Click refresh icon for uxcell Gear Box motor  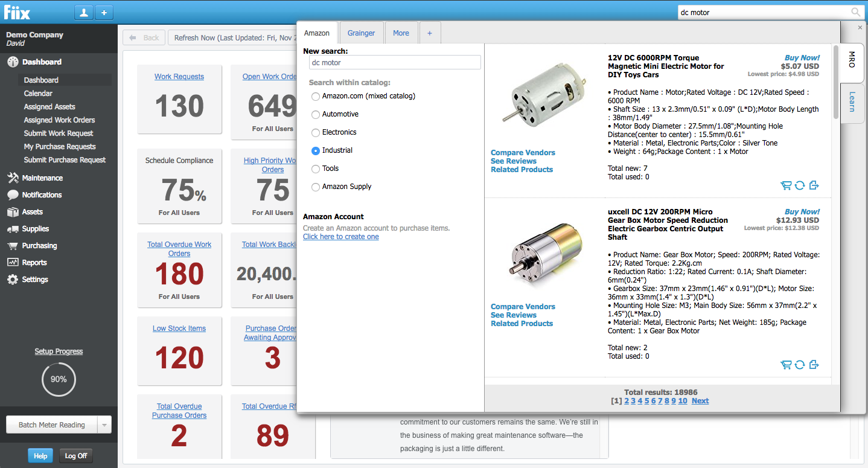tap(800, 364)
